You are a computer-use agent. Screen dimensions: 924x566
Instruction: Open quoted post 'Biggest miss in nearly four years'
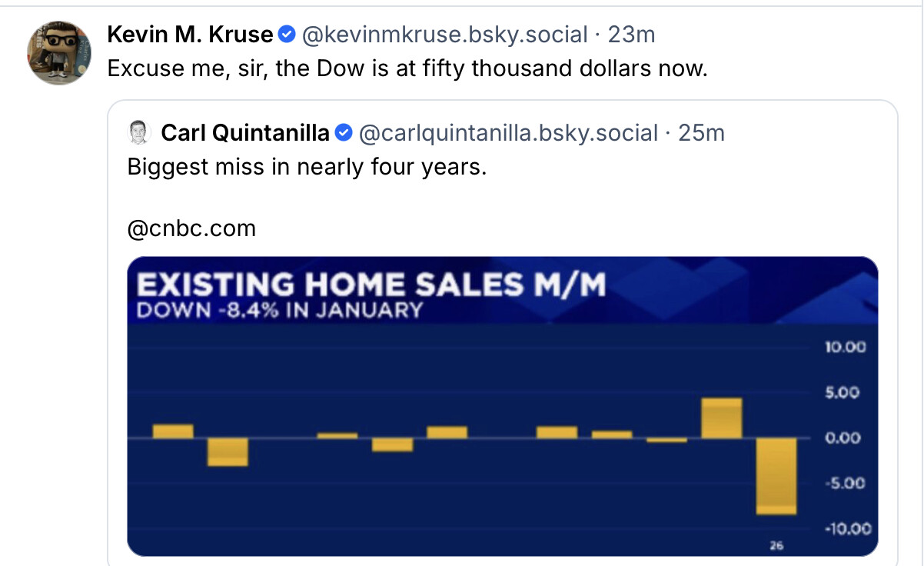click(307, 167)
